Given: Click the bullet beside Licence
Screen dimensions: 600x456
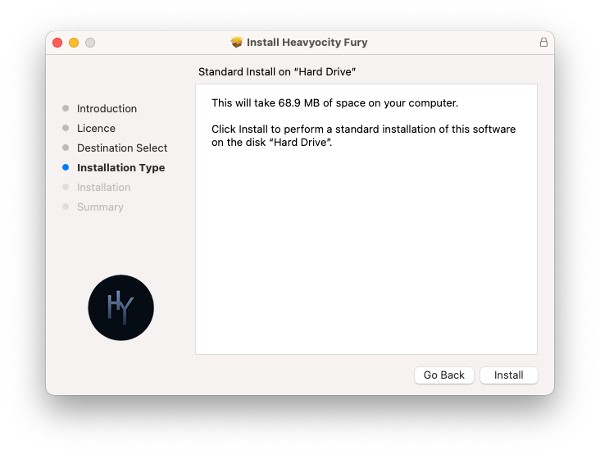Looking at the screenshot, I should (65, 128).
